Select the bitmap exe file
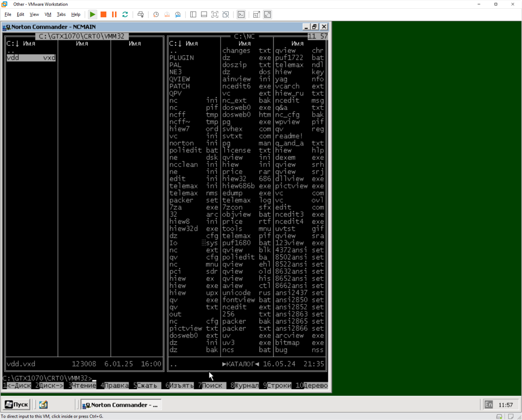The width and height of the screenshot is (522, 420). coord(300,343)
